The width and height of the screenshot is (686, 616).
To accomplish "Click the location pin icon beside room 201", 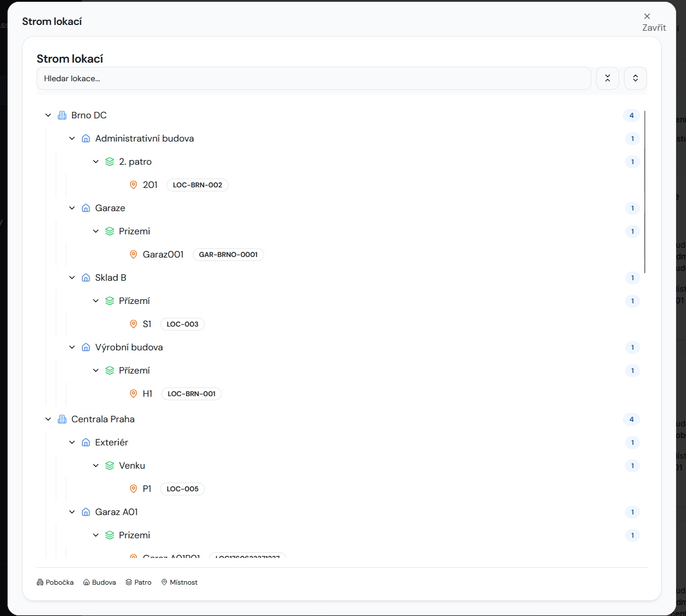I will point(133,185).
